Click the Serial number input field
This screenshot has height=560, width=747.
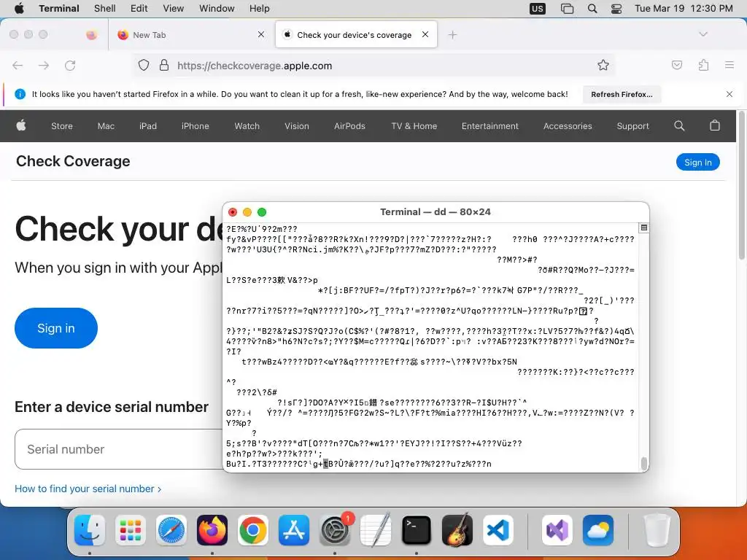(x=119, y=449)
